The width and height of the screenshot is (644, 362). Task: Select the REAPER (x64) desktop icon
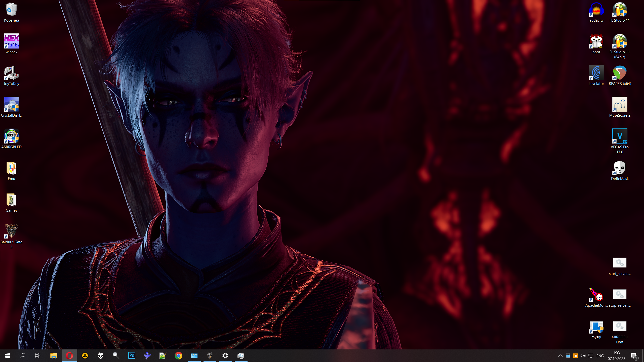coord(620,74)
